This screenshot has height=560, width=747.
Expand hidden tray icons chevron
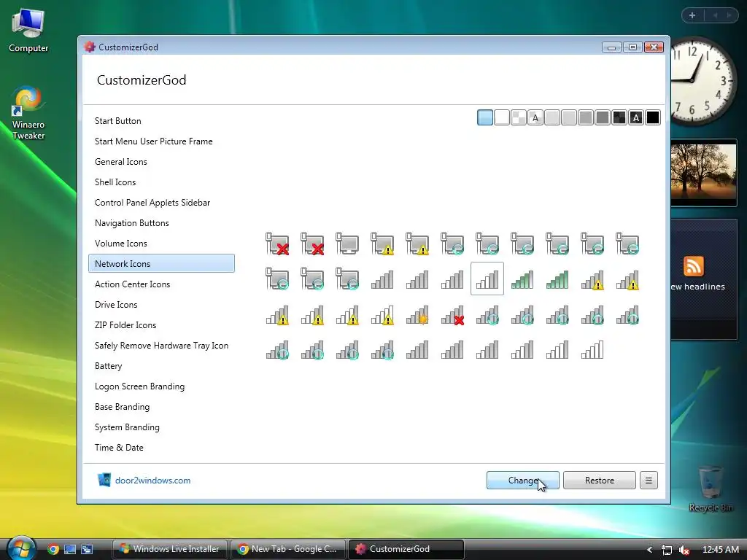[649, 550]
